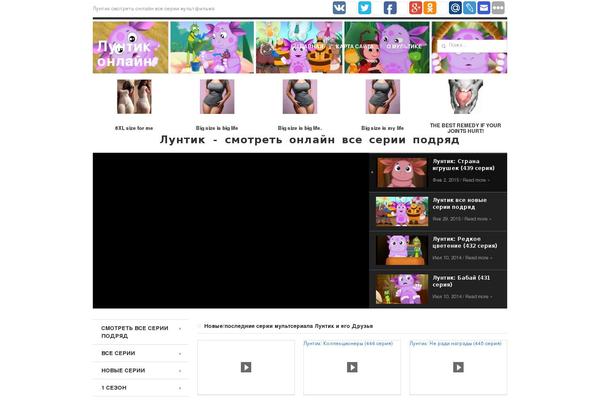This screenshot has height=400, width=600.
Task: Open the Лунтик все новые серии подряд title
Action: (460, 203)
